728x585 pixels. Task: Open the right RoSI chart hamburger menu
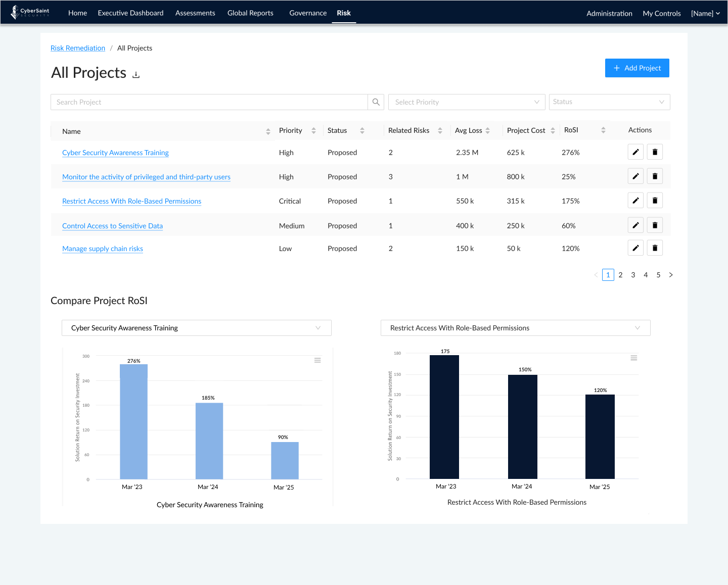tap(633, 358)
